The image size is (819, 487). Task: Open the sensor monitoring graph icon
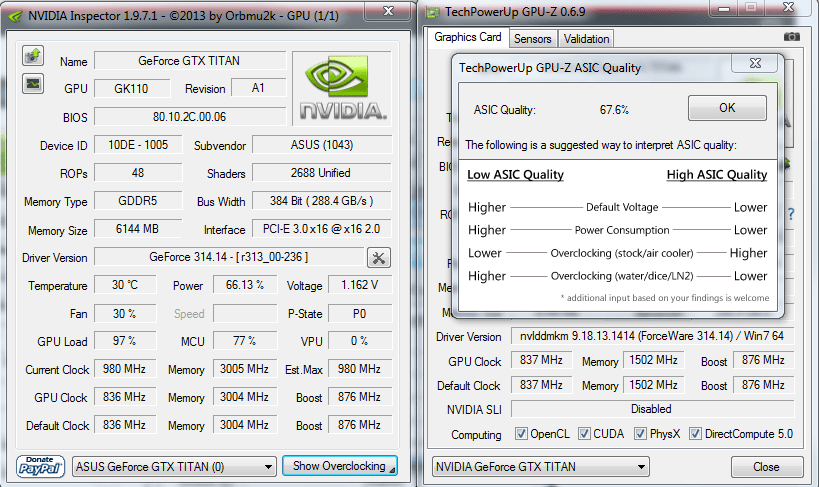pos(33,84)
